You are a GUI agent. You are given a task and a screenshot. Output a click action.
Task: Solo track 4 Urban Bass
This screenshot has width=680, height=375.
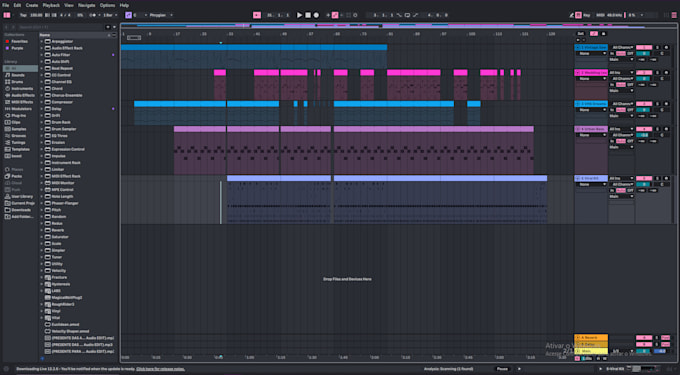[x=657, y=129]
